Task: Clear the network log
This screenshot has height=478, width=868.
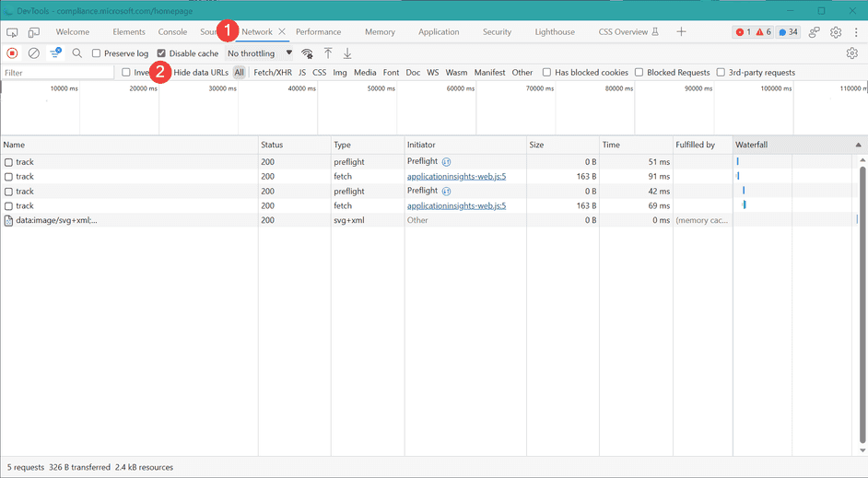Action: [33, 53]
